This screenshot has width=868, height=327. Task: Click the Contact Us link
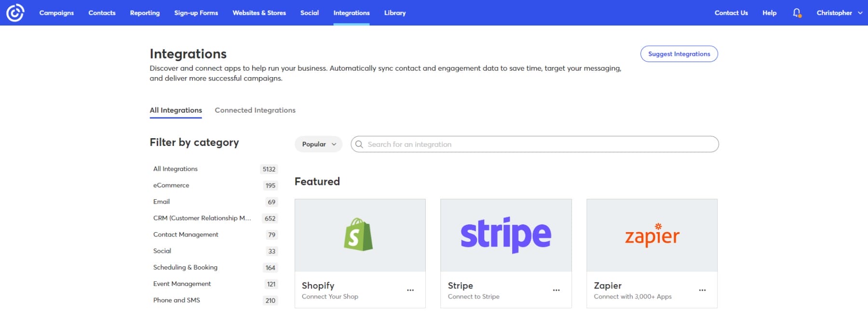(x=731, y=13)
